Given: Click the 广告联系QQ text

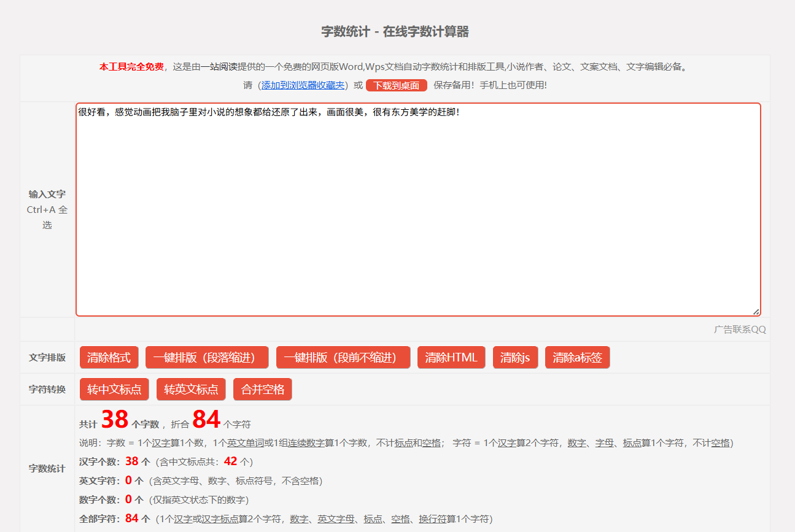Looking at the screenshot, I should [x=740, y=330].
